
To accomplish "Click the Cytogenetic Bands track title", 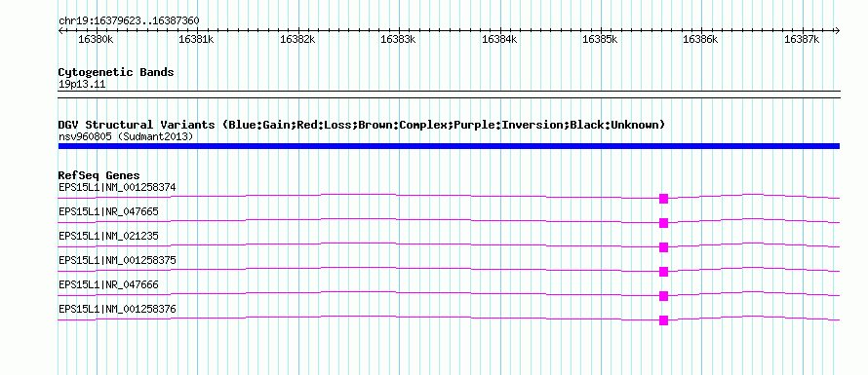I will (x=116, y=72).
